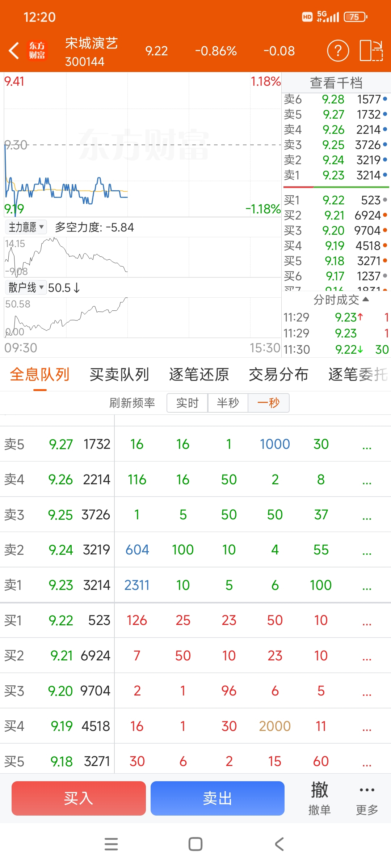
Task: Tap 多空力度 -5.84 reading
Action: coord(94,227)
